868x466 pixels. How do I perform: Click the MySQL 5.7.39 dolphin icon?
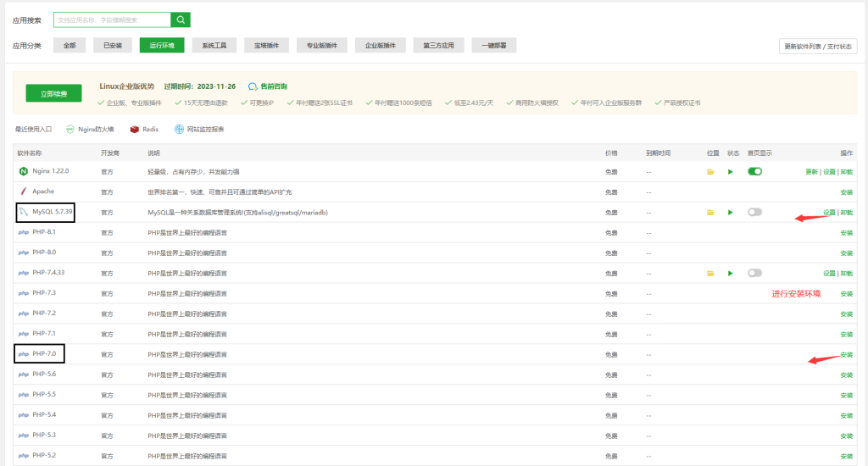(23, 212)
